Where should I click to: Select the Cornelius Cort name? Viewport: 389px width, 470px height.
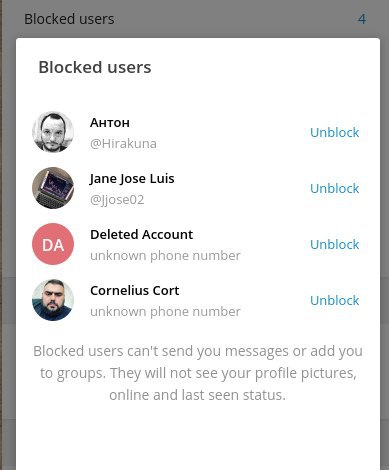click(135, 291)
